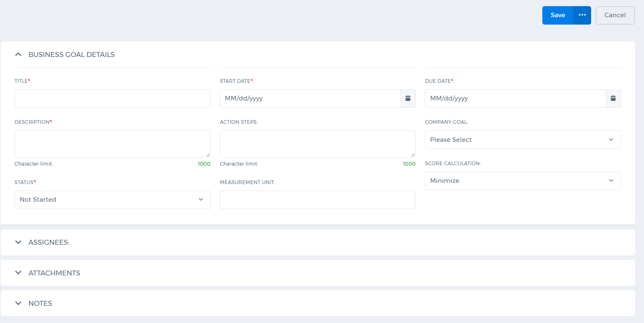Click the Save button

(x=558, y=15)
